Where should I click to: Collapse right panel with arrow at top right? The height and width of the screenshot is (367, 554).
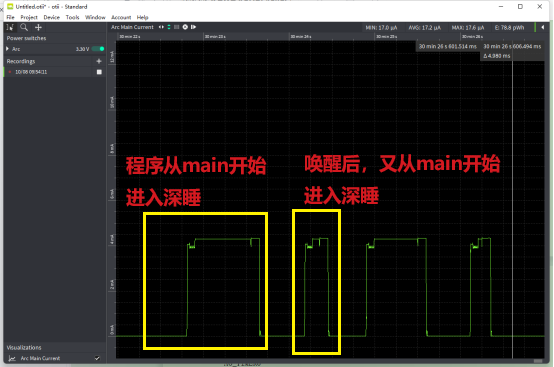[x=542, y=27]
